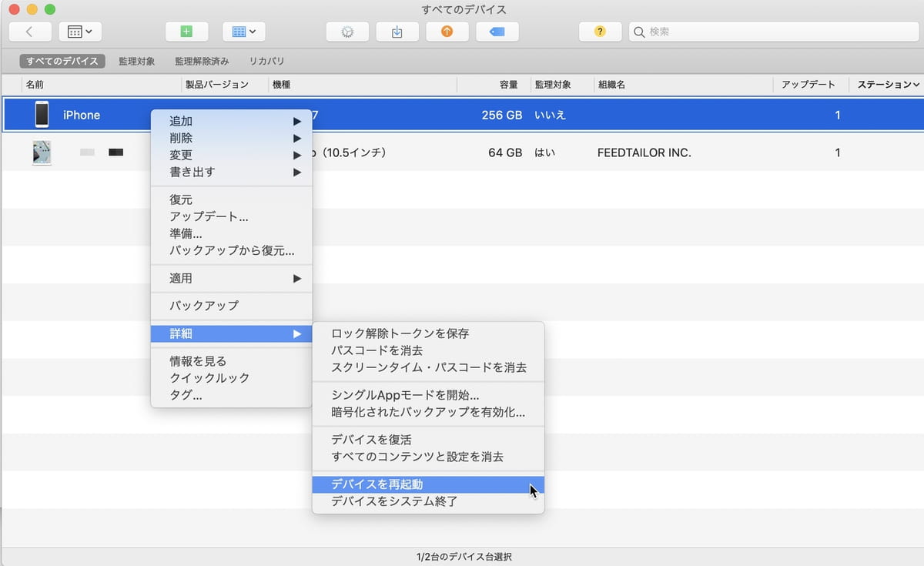Click the blue Tag toolbar icon
This screenshot has width=924, height=566.
click(497, 32)
